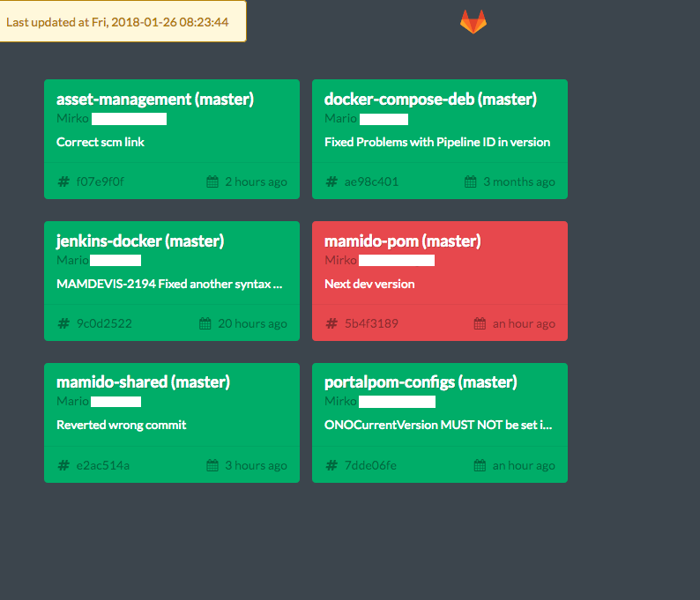
Task: Click calendar icon next to 3 months ago
Action: click(x=471, y=181)
